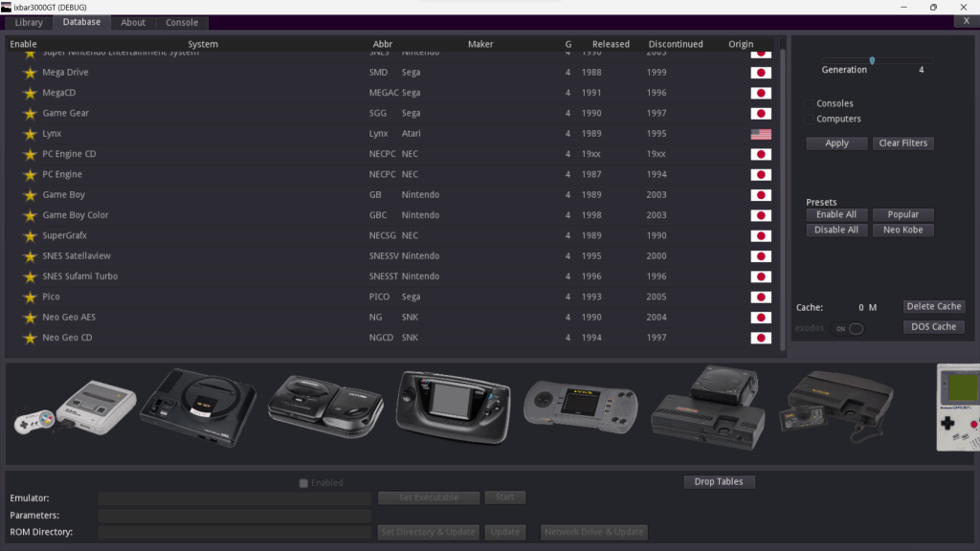
Task: Click the star in the Game Boy Color row
Action: click(30, 216)
